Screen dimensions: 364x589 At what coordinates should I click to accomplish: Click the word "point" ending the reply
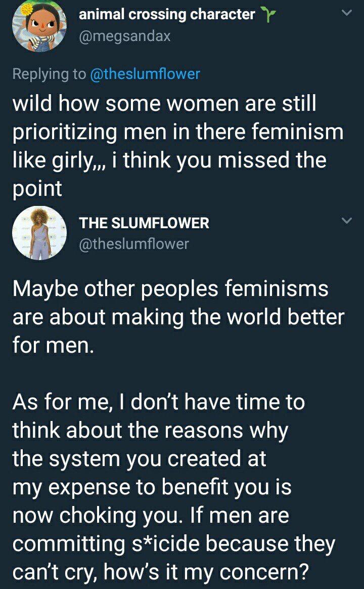point(37,189)
